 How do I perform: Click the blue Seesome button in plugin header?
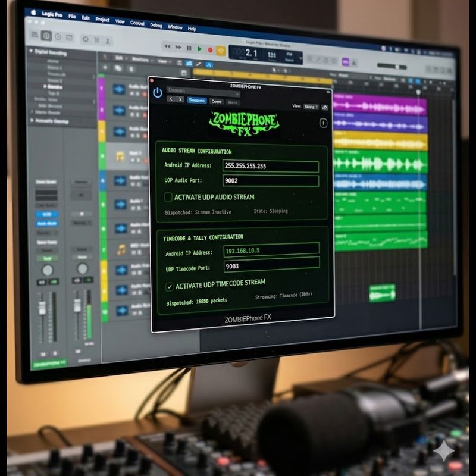click(197, 100)
